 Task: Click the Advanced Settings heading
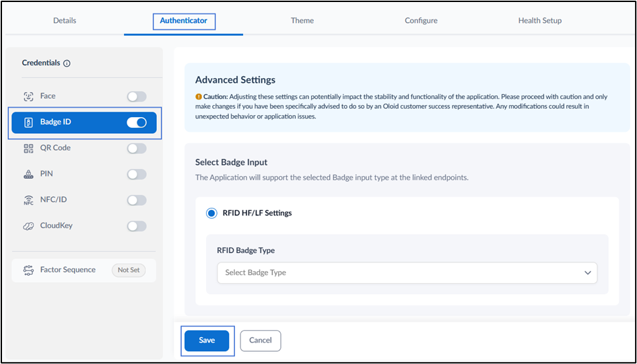tap(235, 80)
